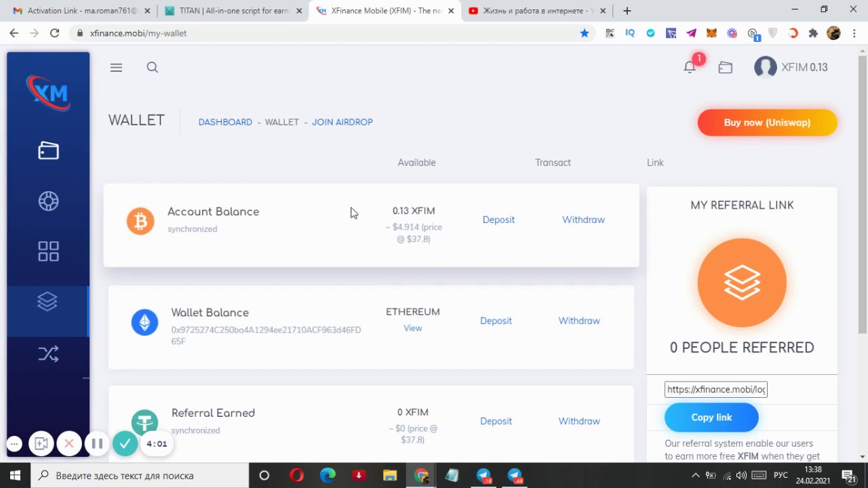This screenshot has height=488, width=868.
Task: Click the 0.13 XFIM balance value
Action: coord(414,211)
